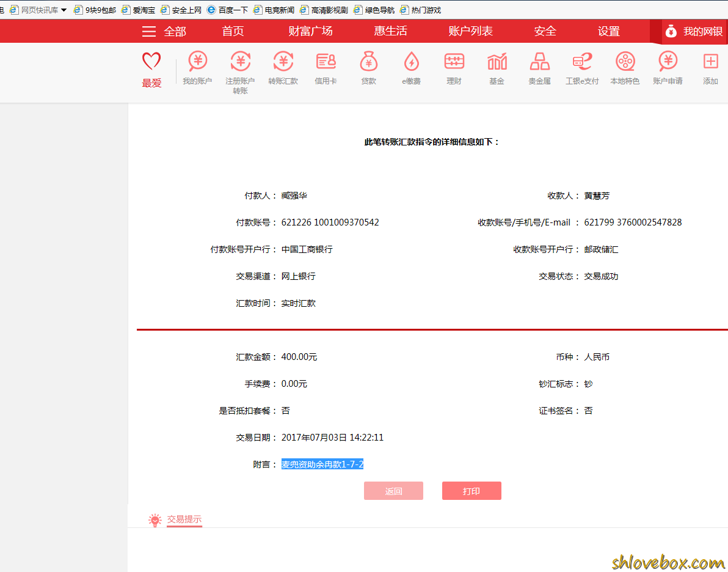Click the 添加 plus icon
The width and height of the screenshot is (728, 572).
tap(710, 61)
